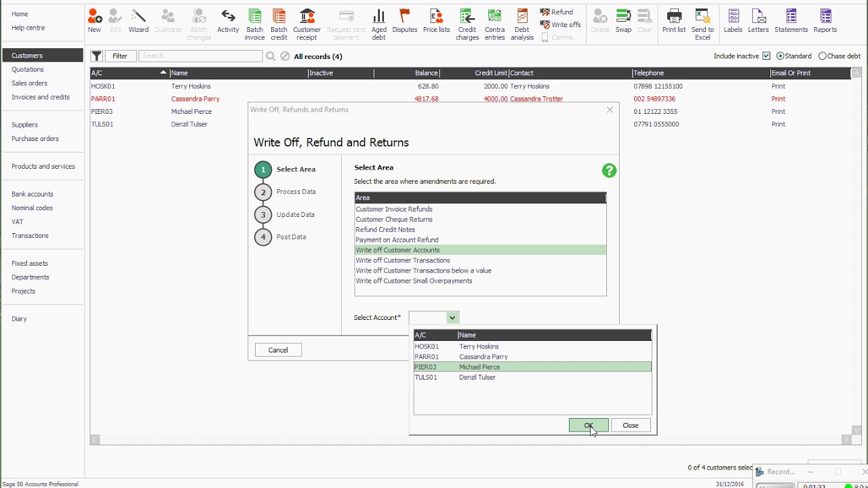
Task: Open the customer Wizard tool
Action: click(138, 21)
